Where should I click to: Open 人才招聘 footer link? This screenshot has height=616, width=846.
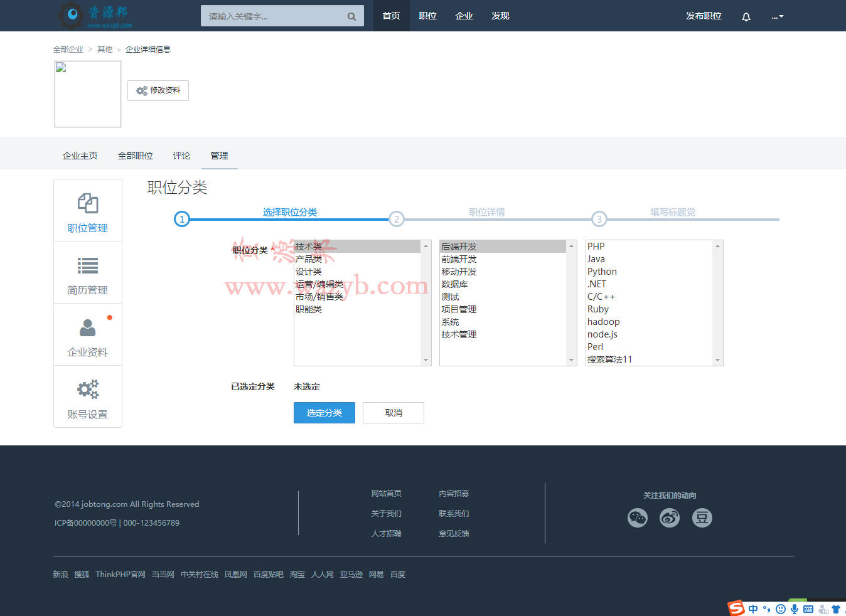(x=387, y=534)
